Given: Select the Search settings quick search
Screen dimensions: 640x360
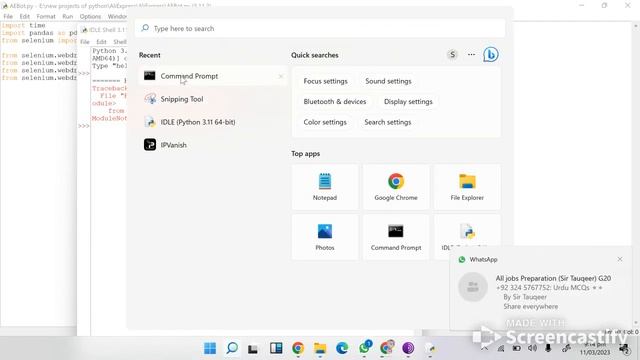Looking at the screenshot, I should point(388,122).
